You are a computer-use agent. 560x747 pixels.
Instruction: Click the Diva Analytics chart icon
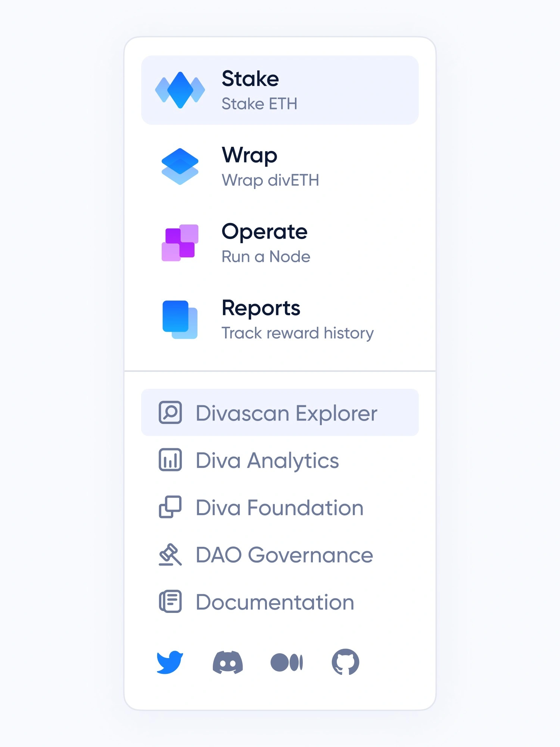pyautogui.click(x=170, y=460)
